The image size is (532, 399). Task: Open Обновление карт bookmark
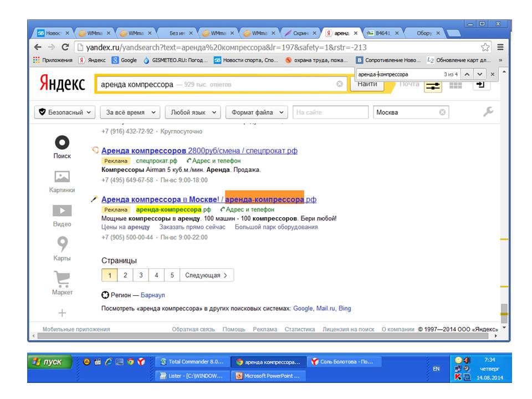point(459,60)
